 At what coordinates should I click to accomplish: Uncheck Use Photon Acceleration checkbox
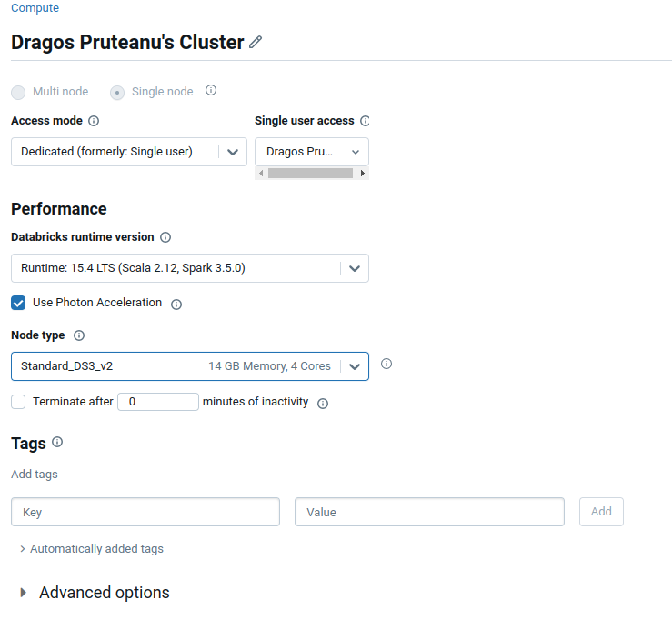click(18, 303)
